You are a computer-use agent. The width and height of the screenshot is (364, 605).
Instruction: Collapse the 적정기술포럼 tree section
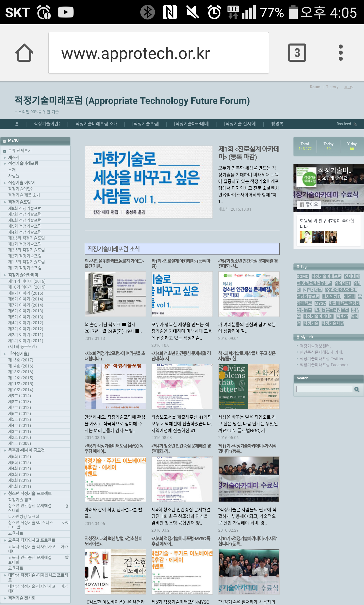tap(5, 202)
